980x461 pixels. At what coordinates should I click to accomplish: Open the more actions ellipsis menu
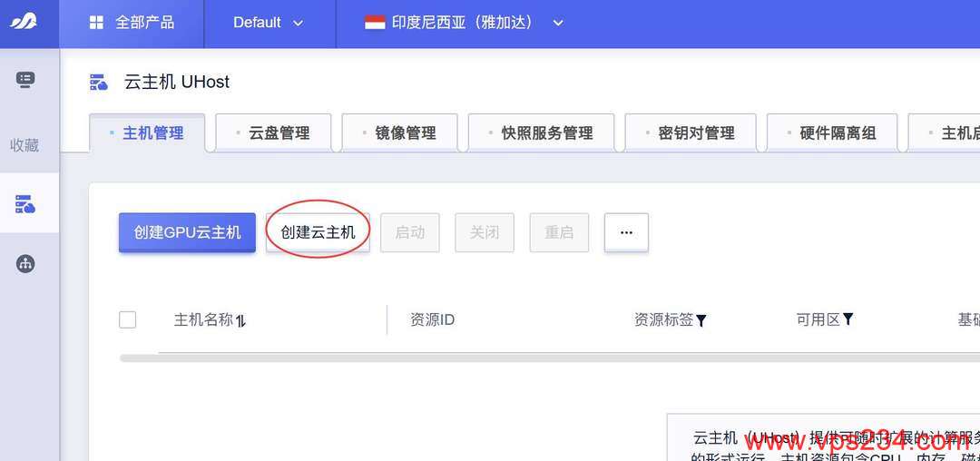(626, 232)
